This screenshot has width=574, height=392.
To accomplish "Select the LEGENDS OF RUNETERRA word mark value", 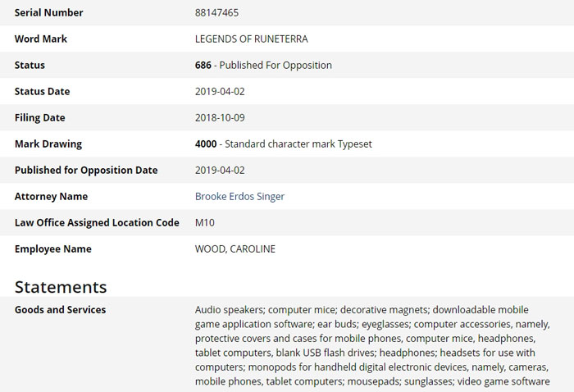I will point(251,39).
